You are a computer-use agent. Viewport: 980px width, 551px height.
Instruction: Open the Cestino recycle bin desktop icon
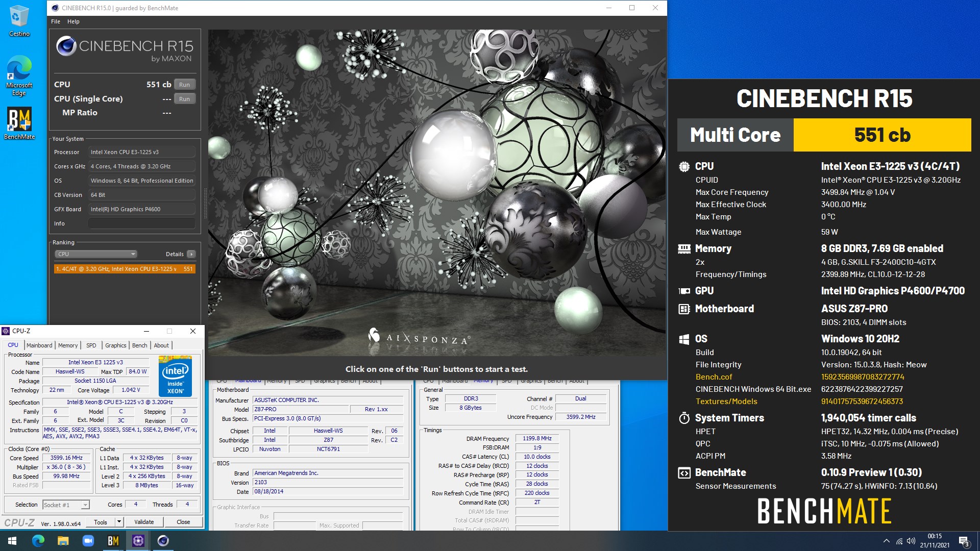[x=19, y=20]
